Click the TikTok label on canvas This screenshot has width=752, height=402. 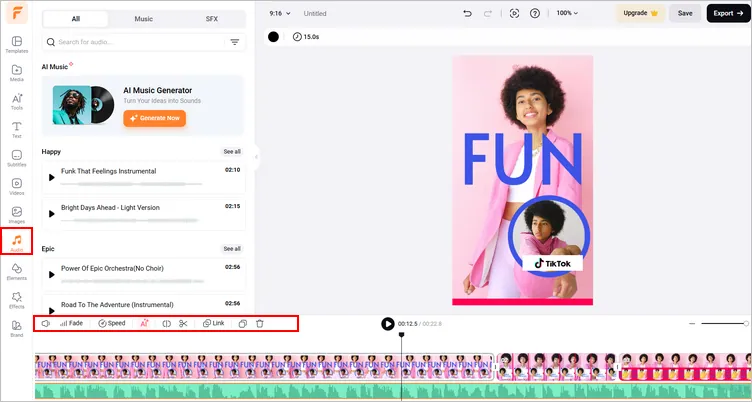point(552,263)
